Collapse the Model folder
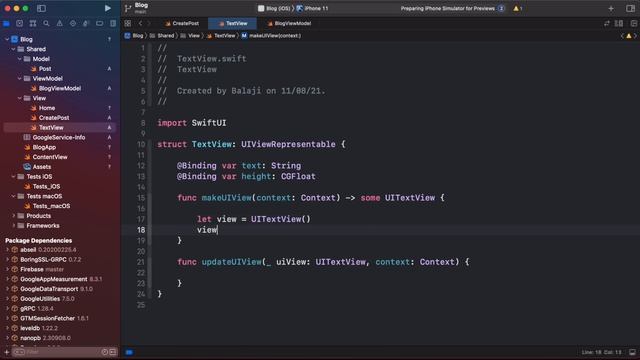 coord(20,59)
